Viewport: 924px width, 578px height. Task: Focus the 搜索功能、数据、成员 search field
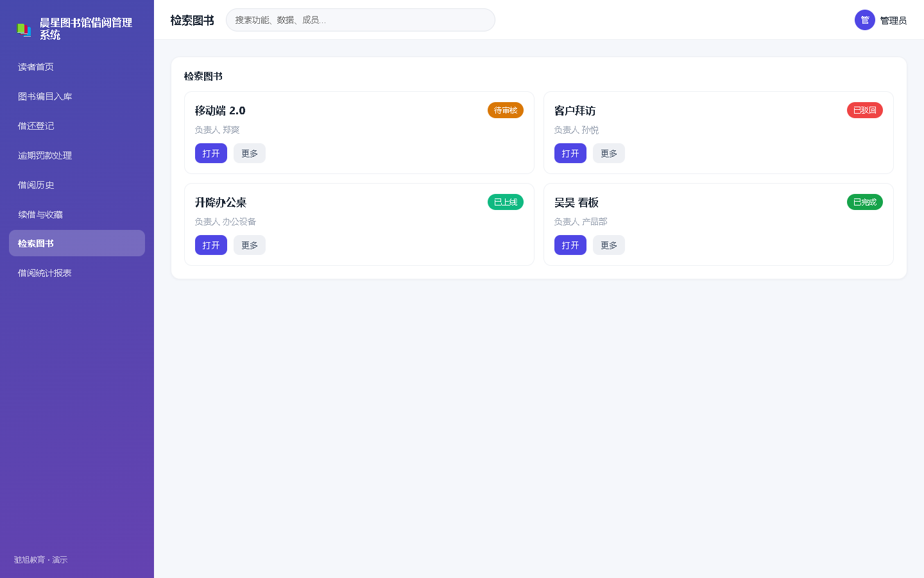[361, 20]
